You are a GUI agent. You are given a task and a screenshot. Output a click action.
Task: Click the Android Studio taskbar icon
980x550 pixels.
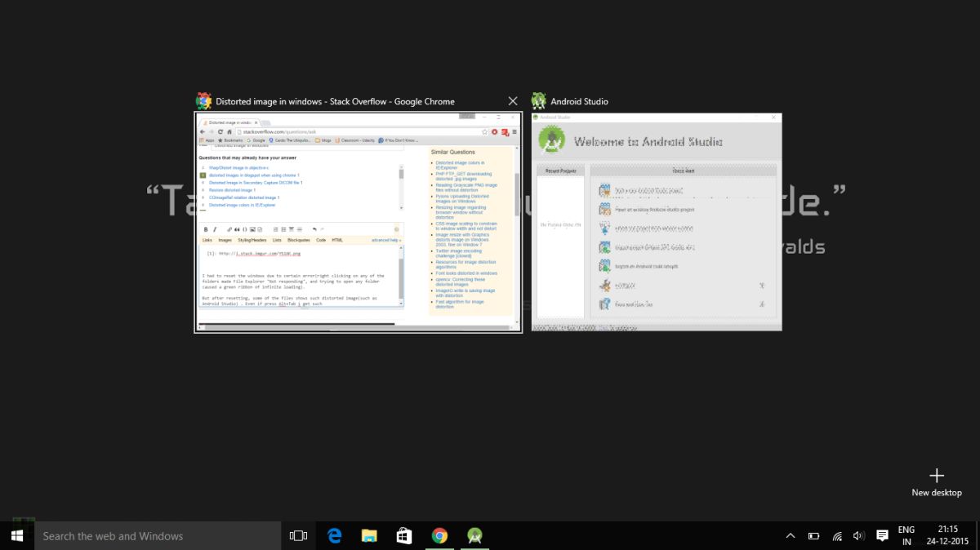[x=474, y=536]
